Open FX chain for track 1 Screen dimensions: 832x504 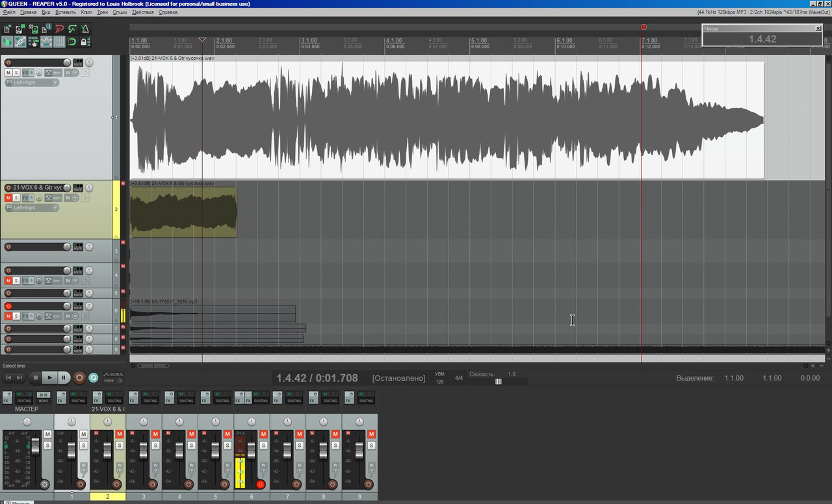[25, 72]
